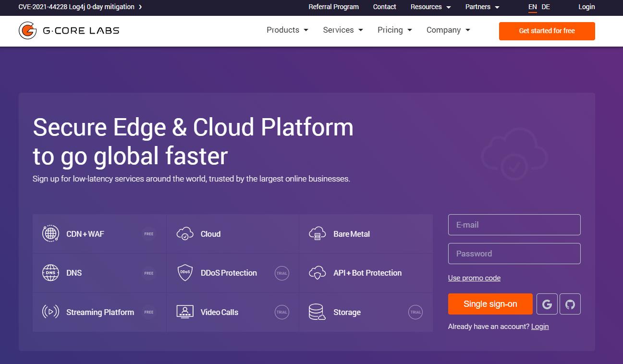623x364 pixels.
Task: Click the Cloud checkmark icon
Action: click(185, 234)
